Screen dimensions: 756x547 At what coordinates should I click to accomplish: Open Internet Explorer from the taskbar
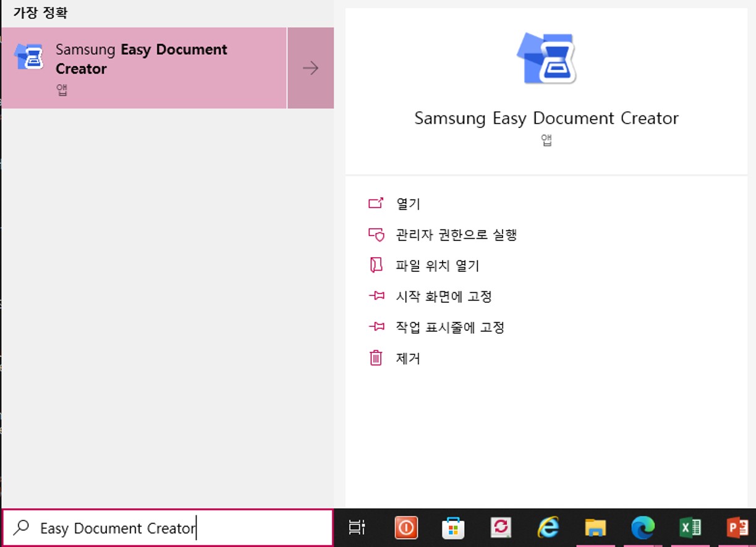point(548,528)
